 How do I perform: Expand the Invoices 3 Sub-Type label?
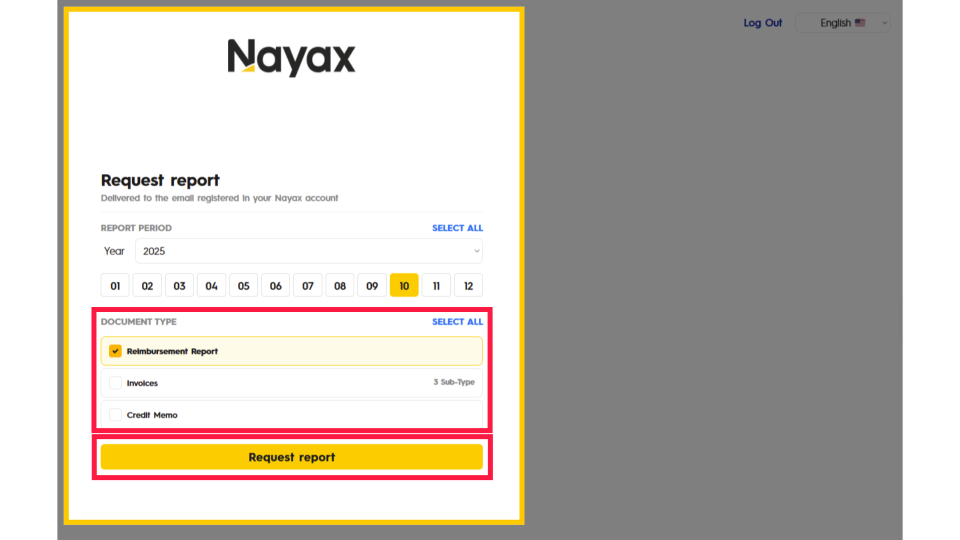point(454,382)
